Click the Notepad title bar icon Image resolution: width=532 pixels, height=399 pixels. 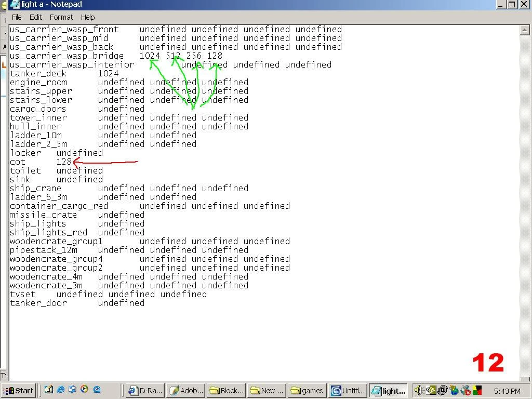(15, 4)
